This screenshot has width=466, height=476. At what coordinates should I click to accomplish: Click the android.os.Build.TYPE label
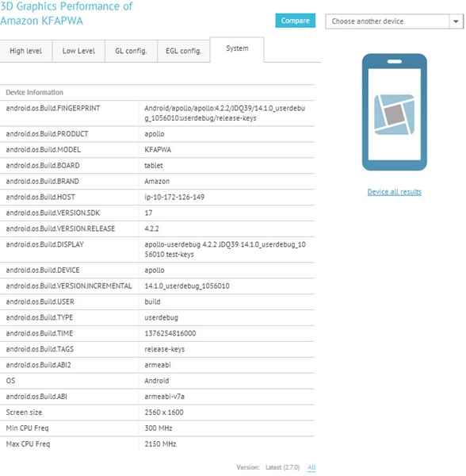[x=40, y=317]
